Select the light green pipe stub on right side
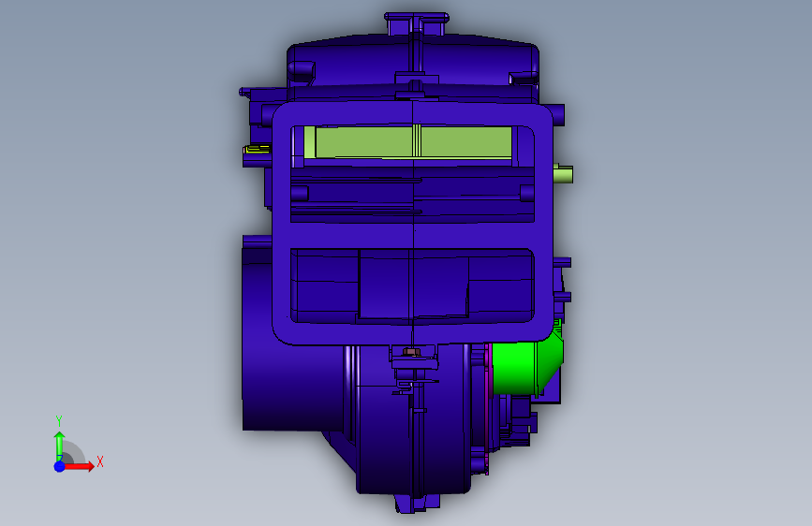Screen dimensions: 812x526 pyautogui.click(x=563, y=174)
